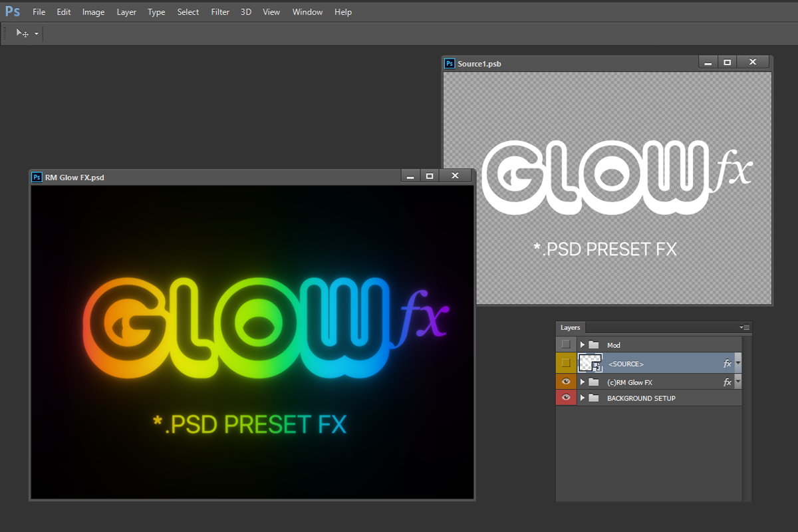
Task: Open the Type menu
Action: [157, 12]
